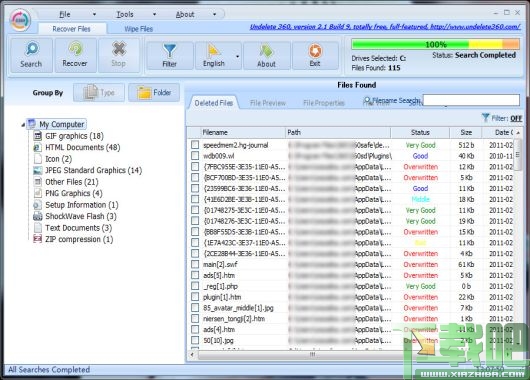Open the Filter tool
This screenshot has width=530, height=380.
170,56
